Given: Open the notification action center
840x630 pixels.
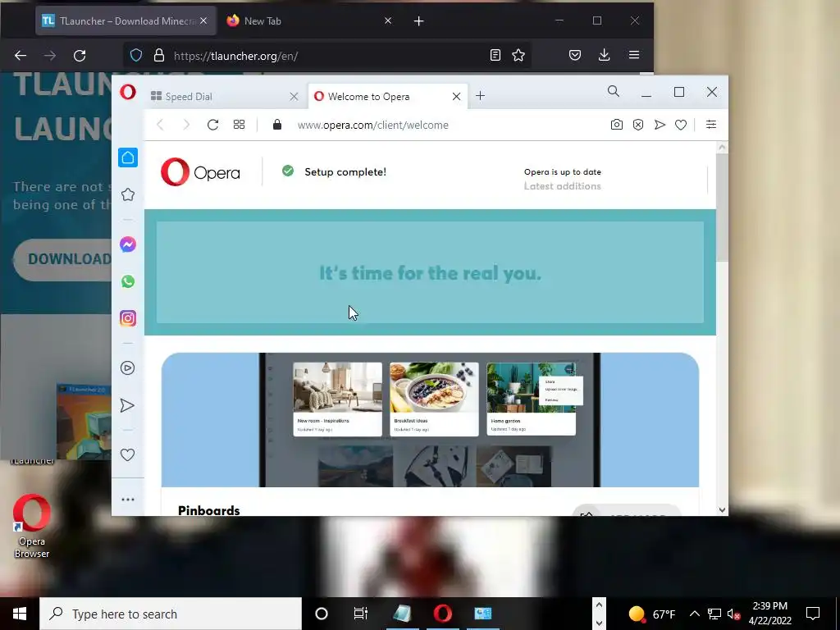Looking at the screenshot, I should 813,614.
